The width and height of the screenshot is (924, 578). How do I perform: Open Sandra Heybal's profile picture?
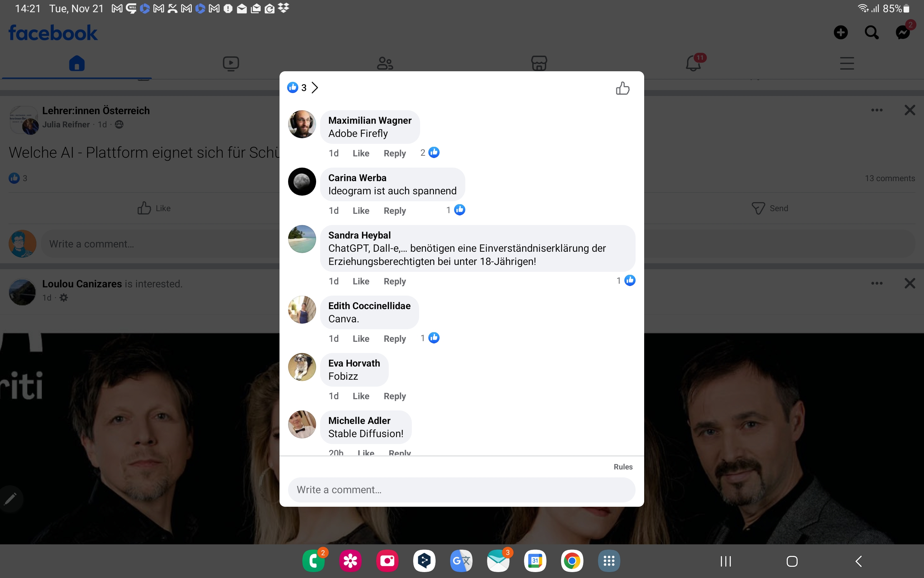click(302, 239)
